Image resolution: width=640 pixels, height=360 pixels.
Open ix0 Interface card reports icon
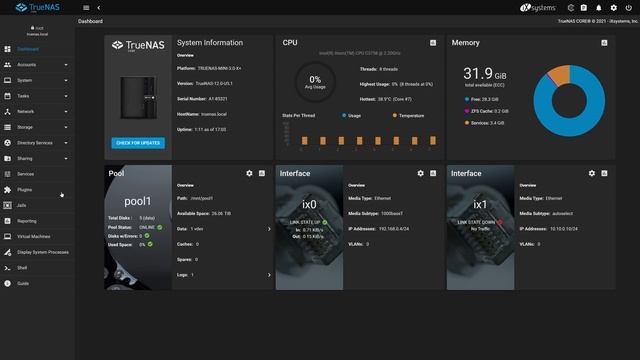pyautogui.click(x=433, y=173)
